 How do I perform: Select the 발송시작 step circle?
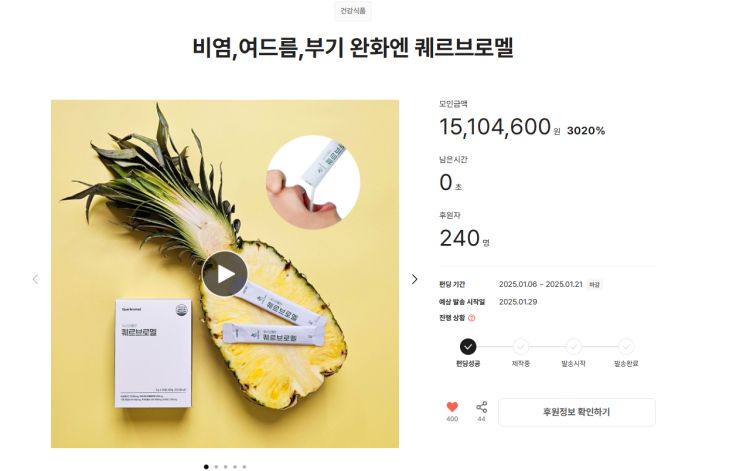pyautogui.click(x=573, y=346)
